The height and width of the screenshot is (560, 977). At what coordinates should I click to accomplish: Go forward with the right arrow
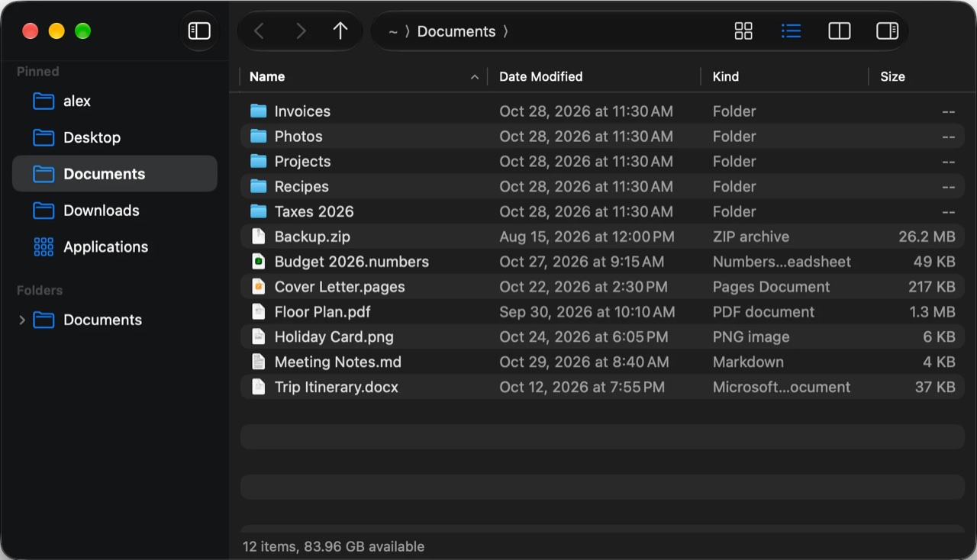(x=301, y=31)
